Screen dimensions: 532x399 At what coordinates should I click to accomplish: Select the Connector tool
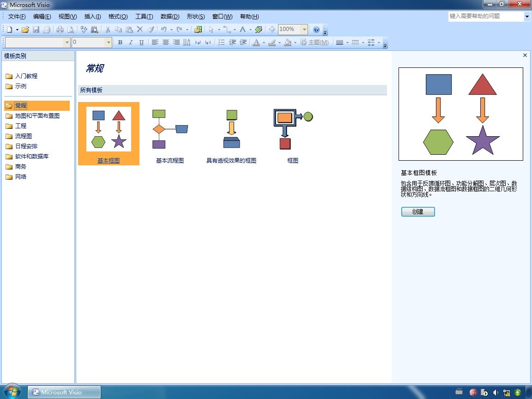click(x=227, y=30)
